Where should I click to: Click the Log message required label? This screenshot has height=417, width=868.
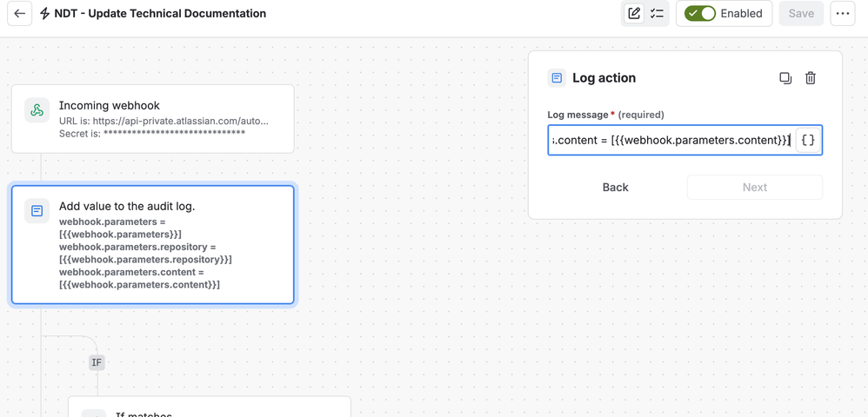click(x=605, y=115)
